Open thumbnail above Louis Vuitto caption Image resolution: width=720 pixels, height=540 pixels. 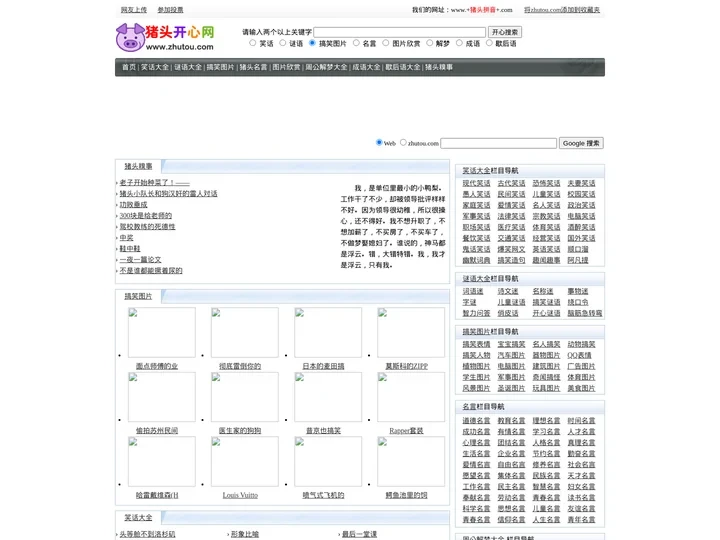245,461
